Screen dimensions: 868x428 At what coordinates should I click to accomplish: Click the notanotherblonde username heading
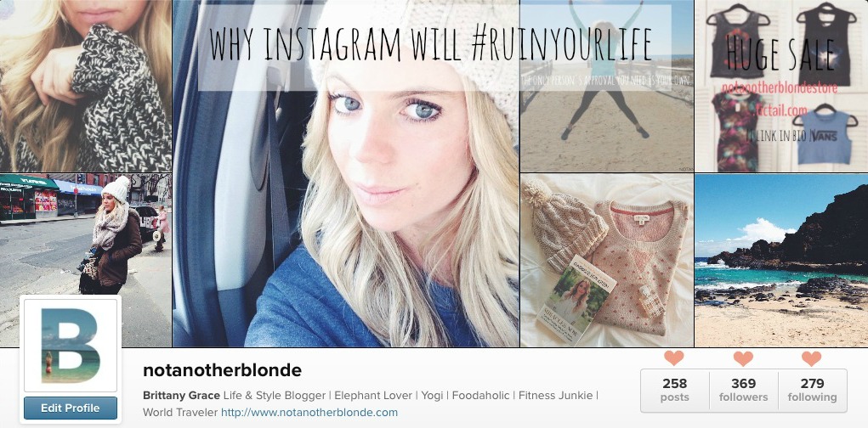pos(222,370)
